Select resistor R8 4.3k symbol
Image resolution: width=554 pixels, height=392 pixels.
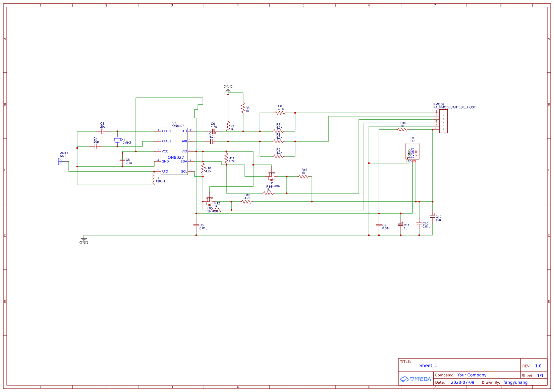pos(278,141)
